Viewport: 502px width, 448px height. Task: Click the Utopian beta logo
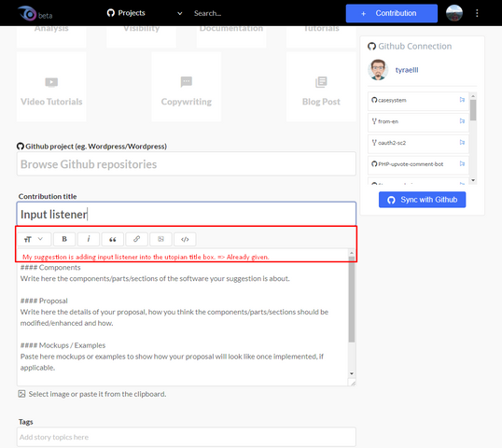tap(35, 13)
